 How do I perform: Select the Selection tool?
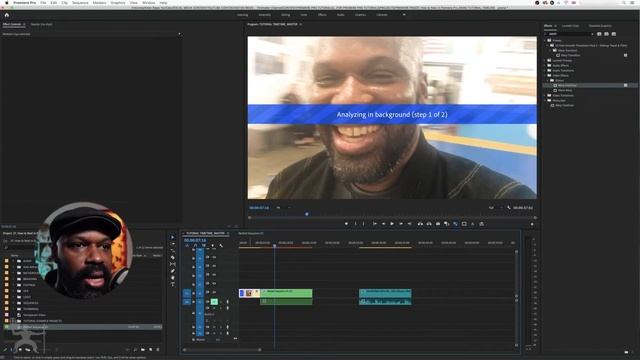(x=173, y=237)
